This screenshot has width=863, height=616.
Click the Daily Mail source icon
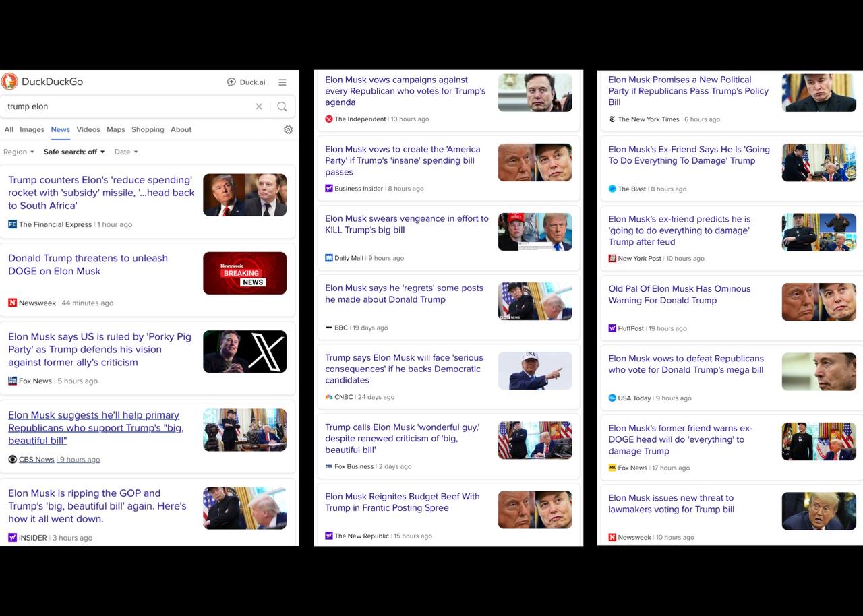(x=329, y=258)
